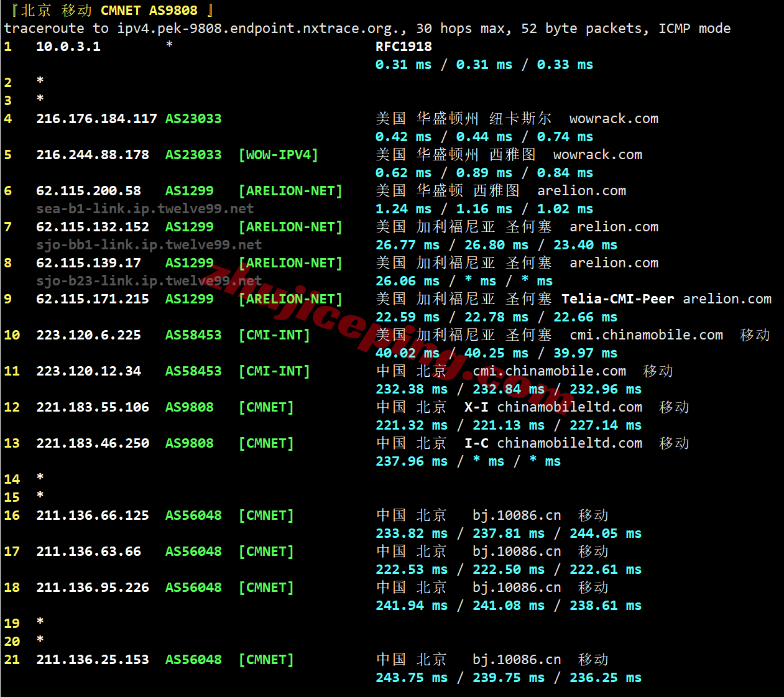Click AS56048 on hop 16
784x697 pixels.
click(193, 515)
